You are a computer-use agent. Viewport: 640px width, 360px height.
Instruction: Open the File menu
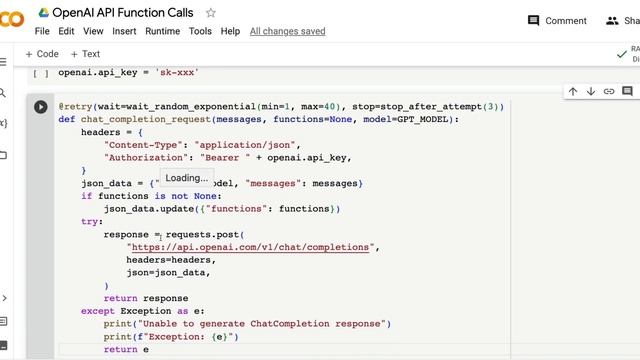(x=42, y=31)
